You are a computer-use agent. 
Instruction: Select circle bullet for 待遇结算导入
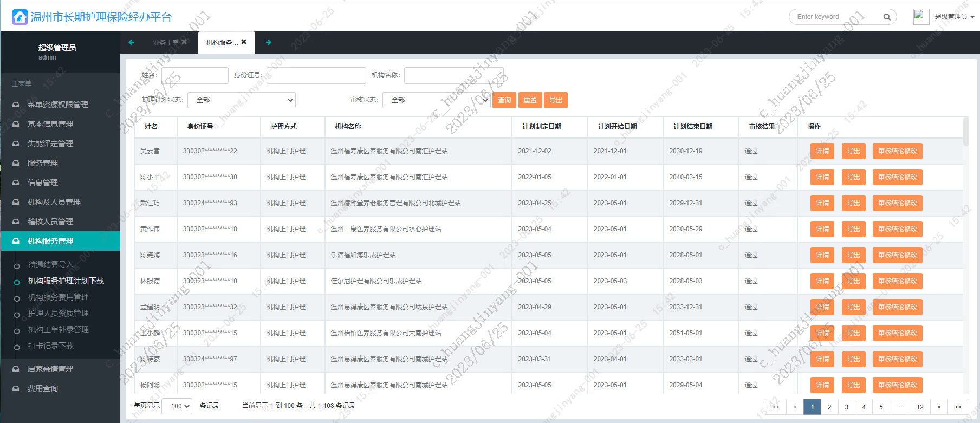click(x=17, y=265)
